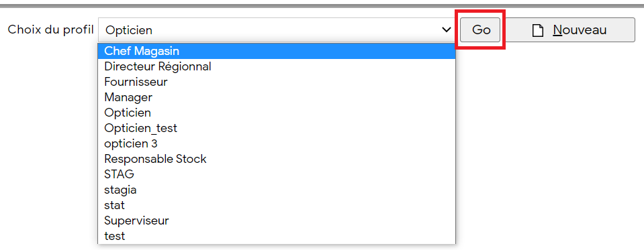Choose Fournisseur in the dropdown list

pos(277,82)
